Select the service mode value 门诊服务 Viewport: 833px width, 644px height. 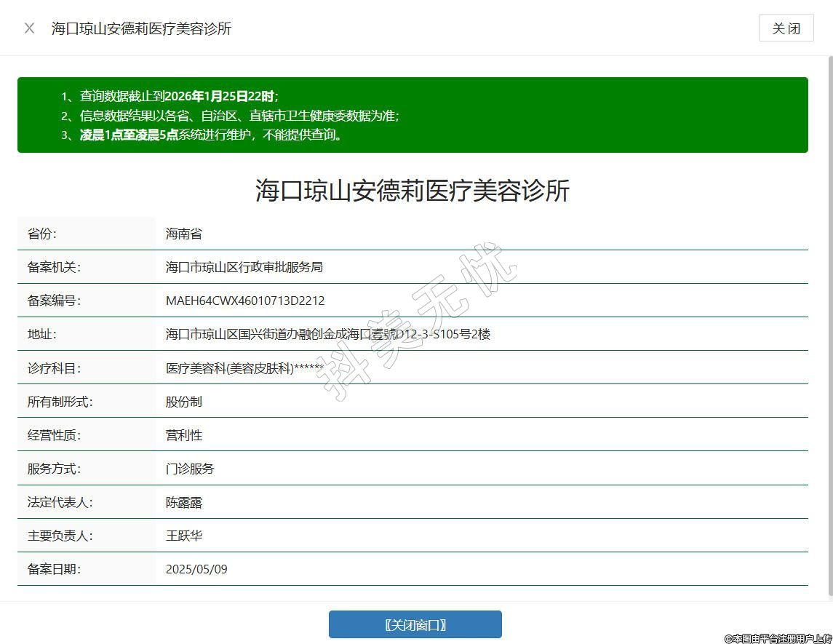[x=190, y=469]
